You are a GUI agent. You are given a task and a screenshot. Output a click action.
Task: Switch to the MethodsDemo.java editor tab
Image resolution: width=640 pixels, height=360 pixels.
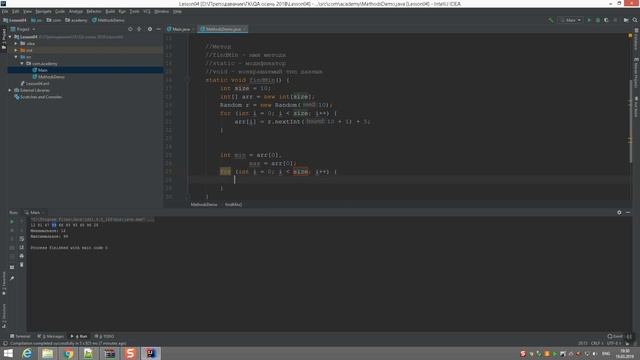223,29
